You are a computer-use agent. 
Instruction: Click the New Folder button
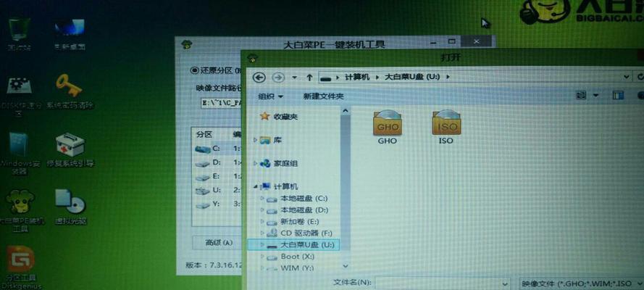click(x=323, y=96)
